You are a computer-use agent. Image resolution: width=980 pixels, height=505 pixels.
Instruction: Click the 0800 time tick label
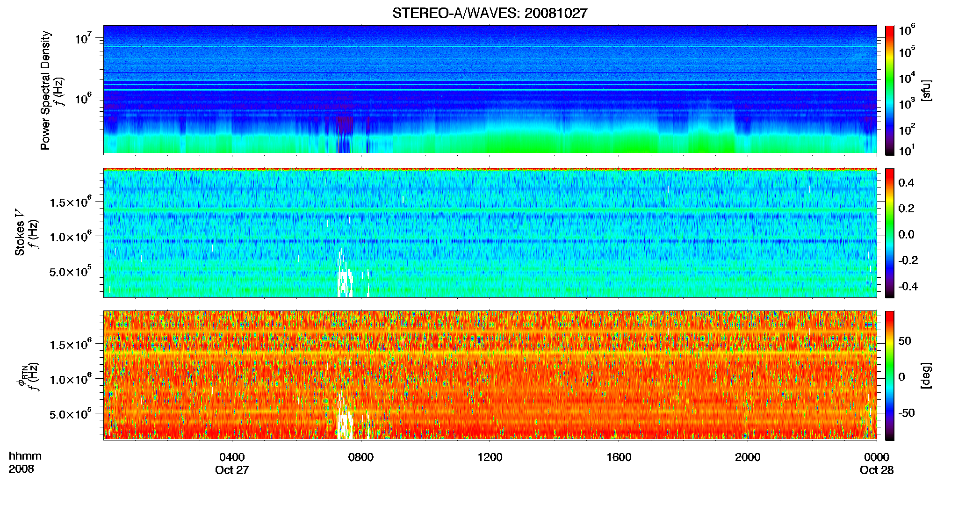(361, 457)
